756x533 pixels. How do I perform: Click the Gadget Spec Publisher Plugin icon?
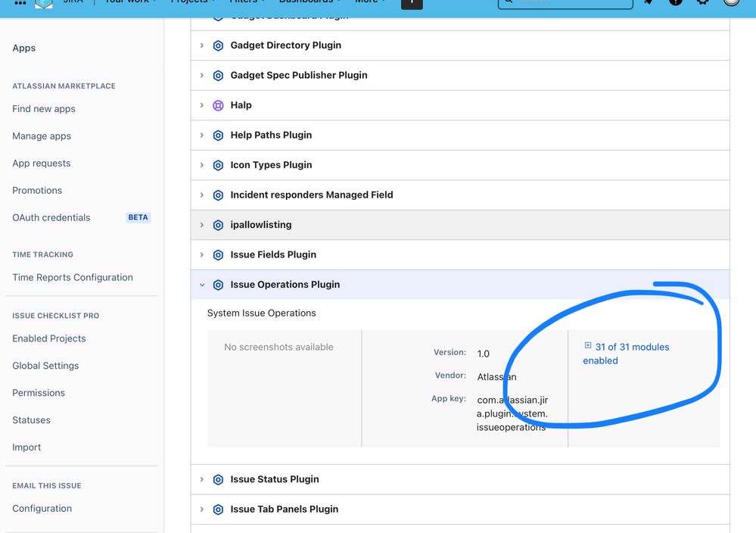click(x=218, y=75)
